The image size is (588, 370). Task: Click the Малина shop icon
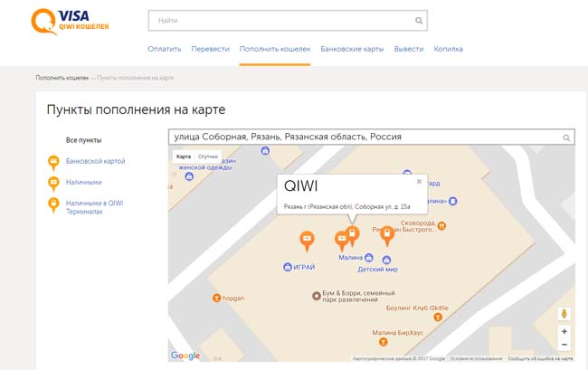(x=369, y=257)
